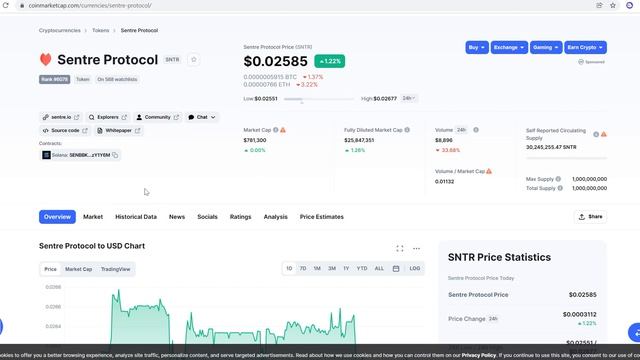Add Sentre Protocol to watchlist star
Screen dimensions: 640x360
point(194,60)
